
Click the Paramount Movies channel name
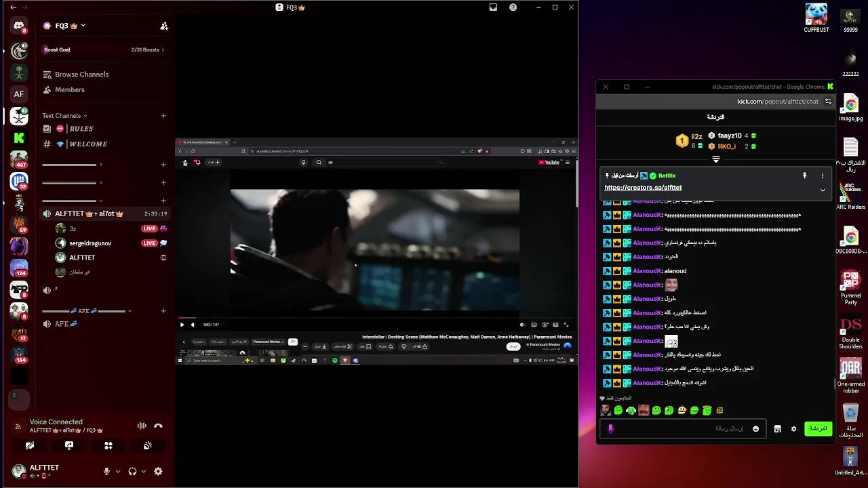pos(543,344)
